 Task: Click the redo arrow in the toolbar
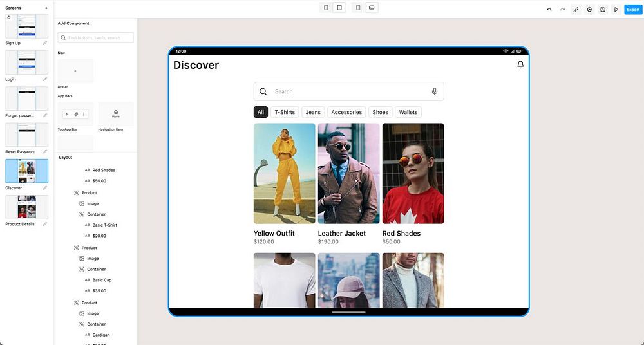[562, 10]
